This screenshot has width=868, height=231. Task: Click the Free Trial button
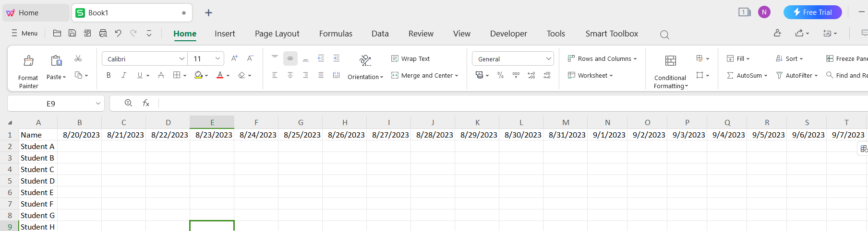812,12
